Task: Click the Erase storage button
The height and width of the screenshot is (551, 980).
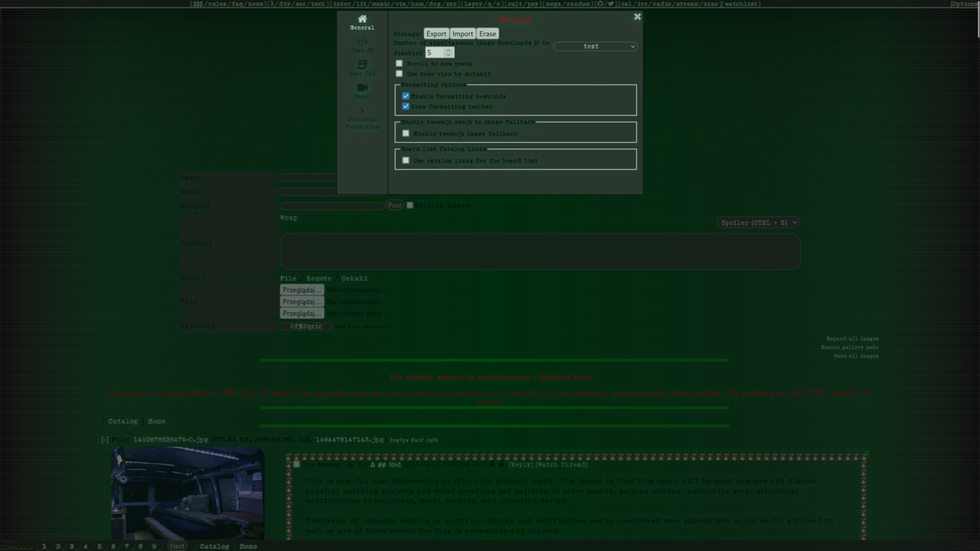Action: [x=488, y=33]
